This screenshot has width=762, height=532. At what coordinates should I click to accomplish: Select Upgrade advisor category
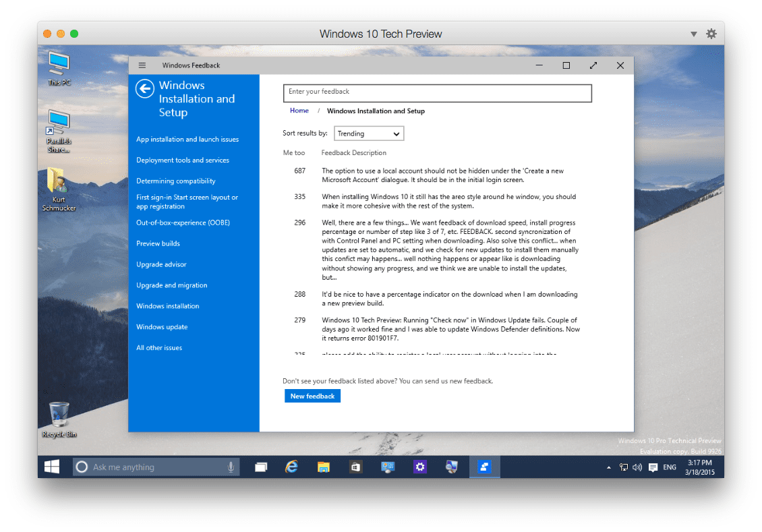point(161,265)
